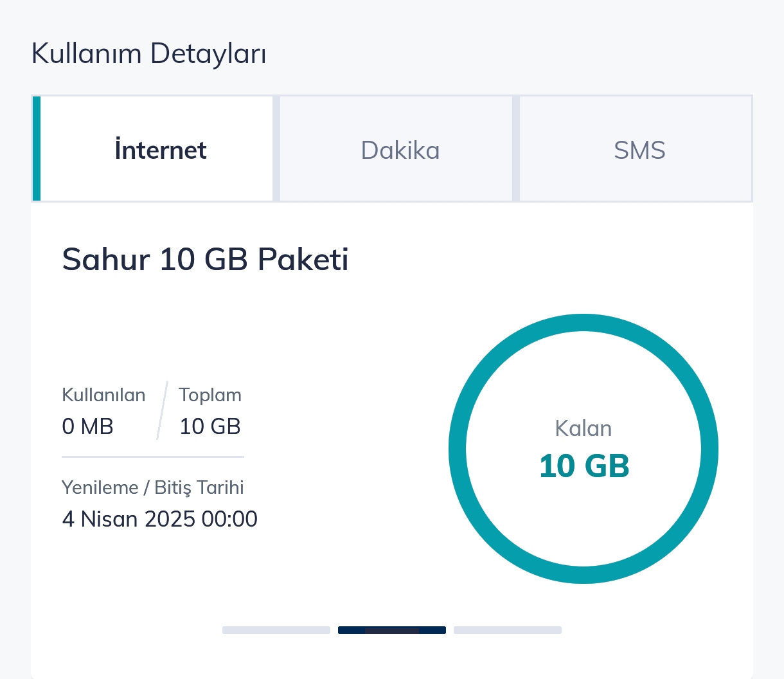Click the active middle page indicator

392,630
